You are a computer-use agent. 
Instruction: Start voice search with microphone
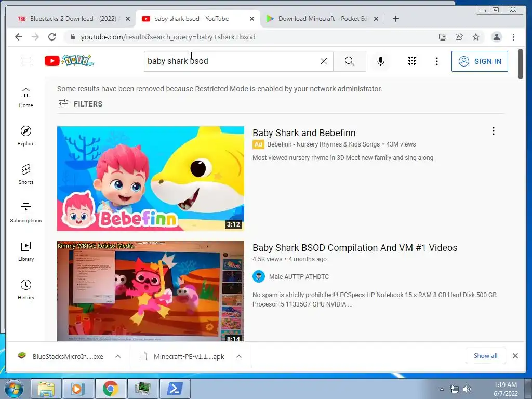(381, 61)
